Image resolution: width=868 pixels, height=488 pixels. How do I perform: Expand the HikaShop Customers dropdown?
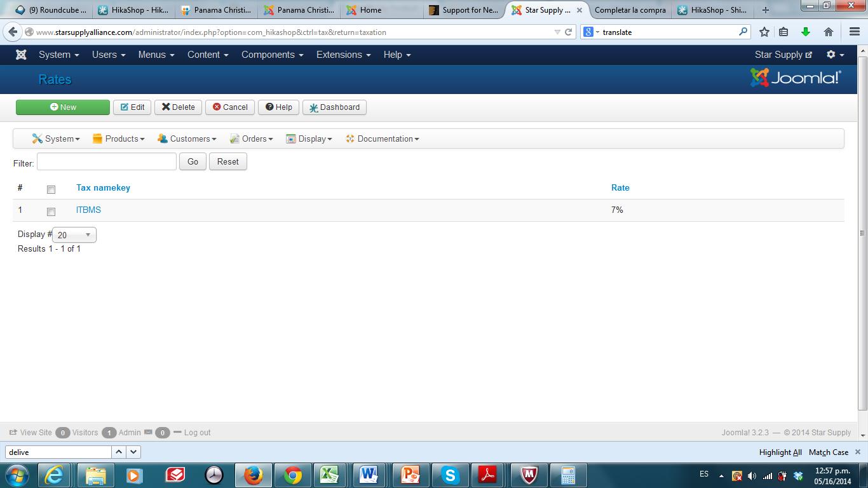click(x=187, y=139)
